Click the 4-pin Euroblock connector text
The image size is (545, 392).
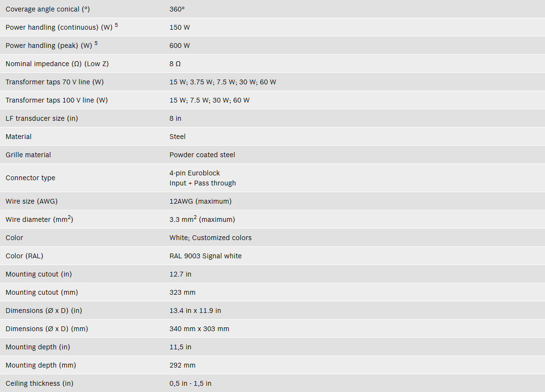195,173
